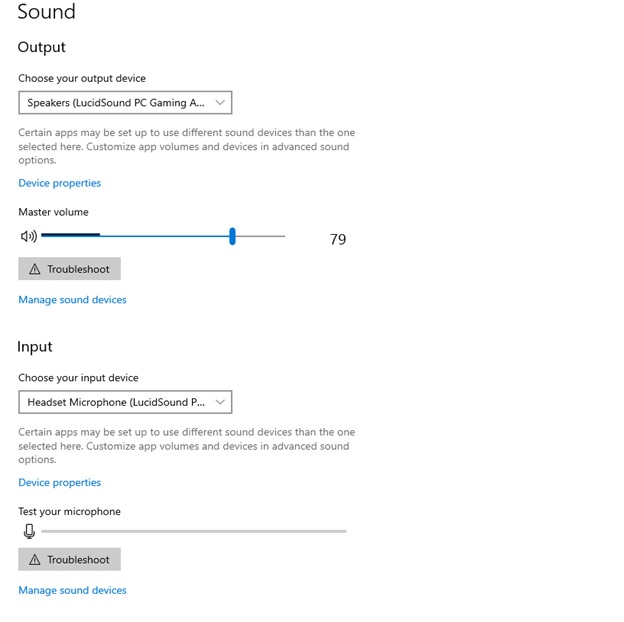Screen dimensions: 624x622
Task: Open Manage sound devices under Output
Action: pos(72,300)
